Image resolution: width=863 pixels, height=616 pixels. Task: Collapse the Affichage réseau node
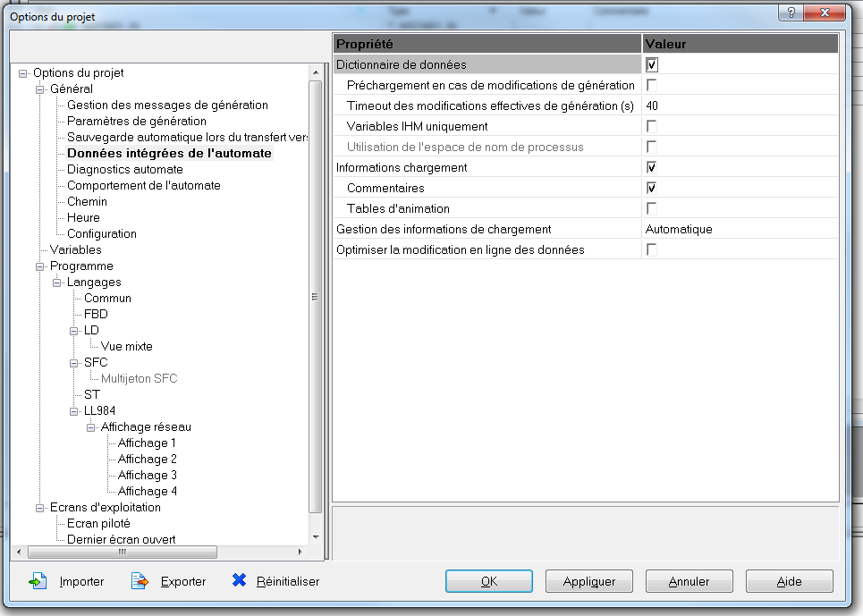(x=91, y=427)
